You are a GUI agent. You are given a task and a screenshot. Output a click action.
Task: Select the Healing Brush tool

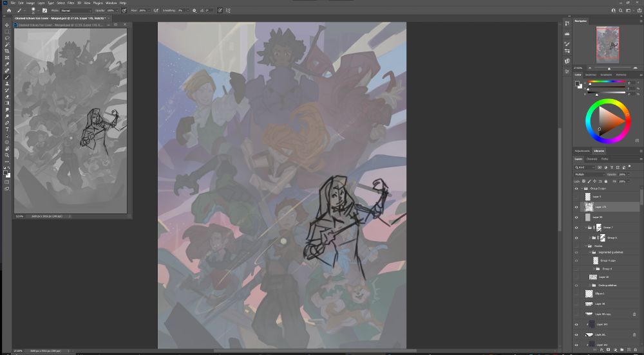(x=7, y=71)
